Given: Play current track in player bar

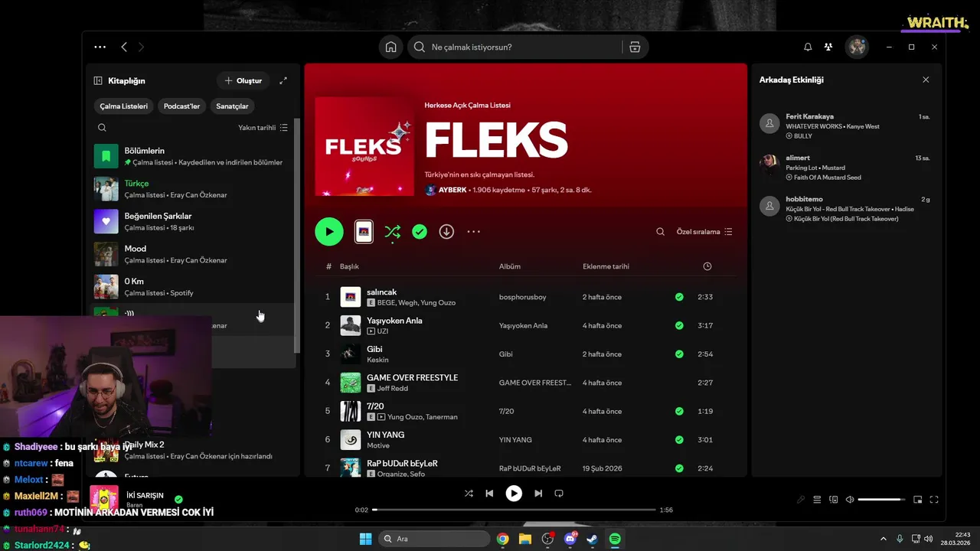Looking at the screenshot, I should (514, 494).
